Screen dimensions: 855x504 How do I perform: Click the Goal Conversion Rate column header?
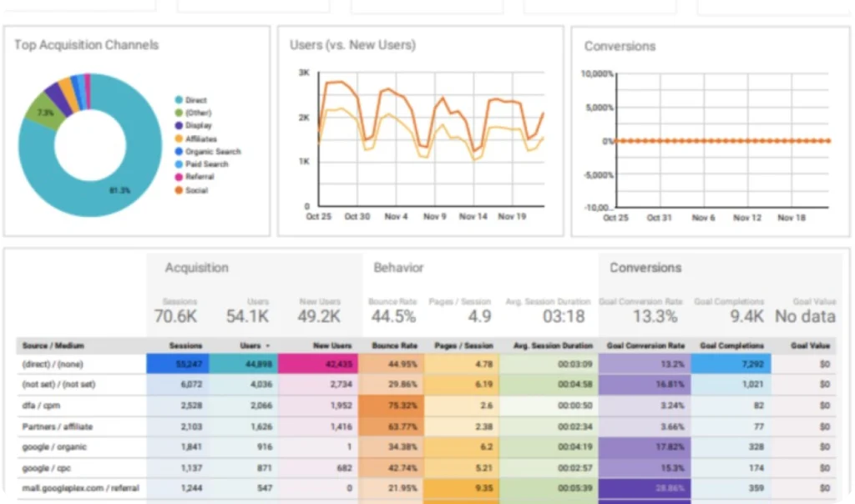(x=645, y=345)
